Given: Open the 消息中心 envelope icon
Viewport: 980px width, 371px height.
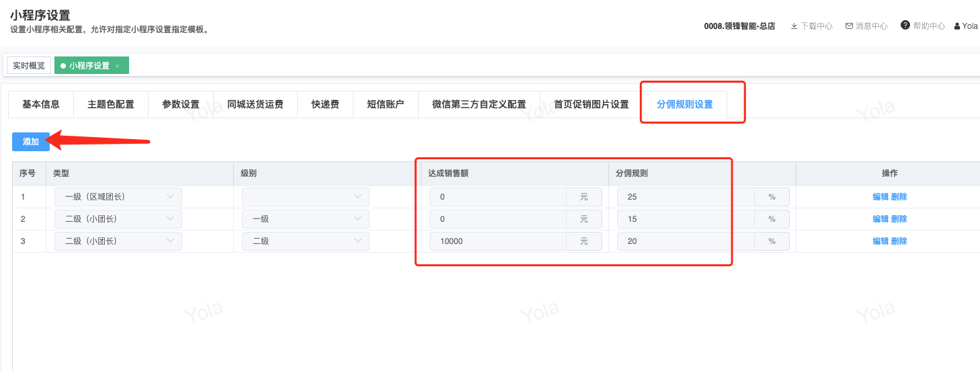Looking at the screenshot, I should click(x=849, y=26).
